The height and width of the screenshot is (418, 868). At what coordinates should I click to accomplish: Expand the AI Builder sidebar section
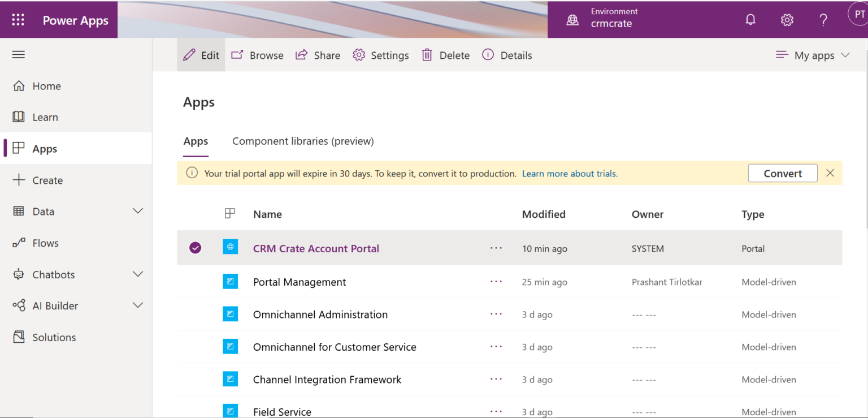[x=137, y=305]
